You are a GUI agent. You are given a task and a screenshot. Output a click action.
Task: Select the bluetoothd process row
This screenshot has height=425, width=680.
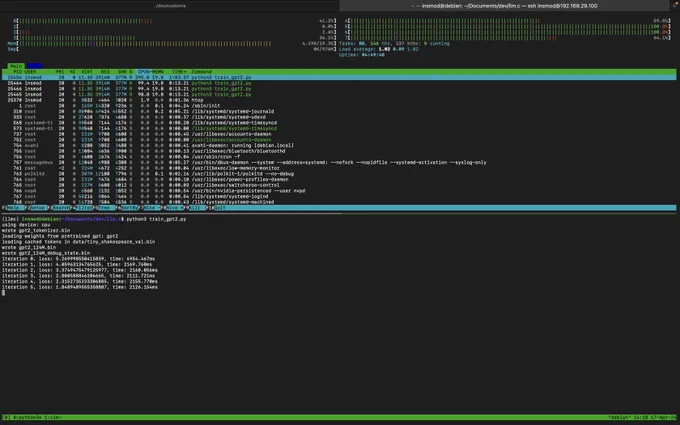point(339,151)
